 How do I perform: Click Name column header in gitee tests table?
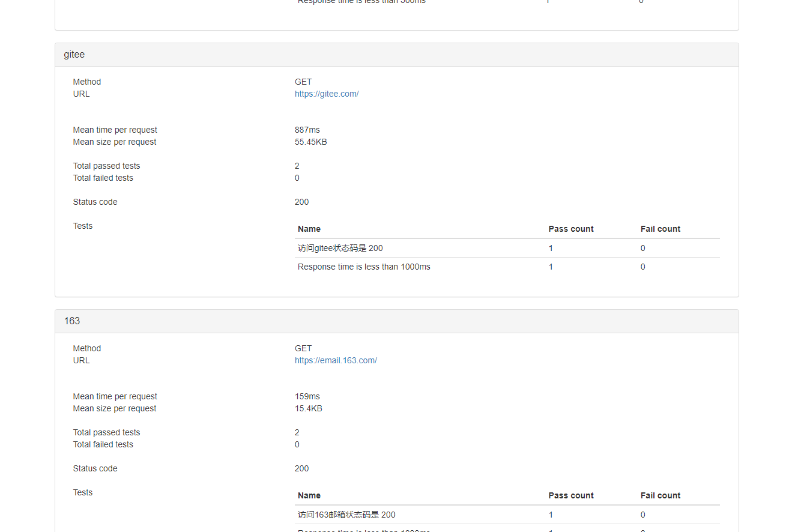pos(309,229)
